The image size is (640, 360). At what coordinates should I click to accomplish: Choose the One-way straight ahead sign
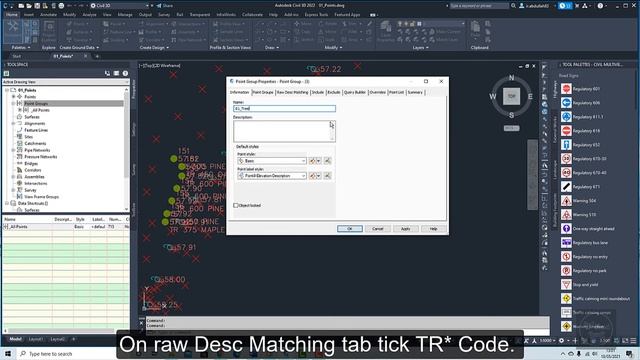point(566,229)
